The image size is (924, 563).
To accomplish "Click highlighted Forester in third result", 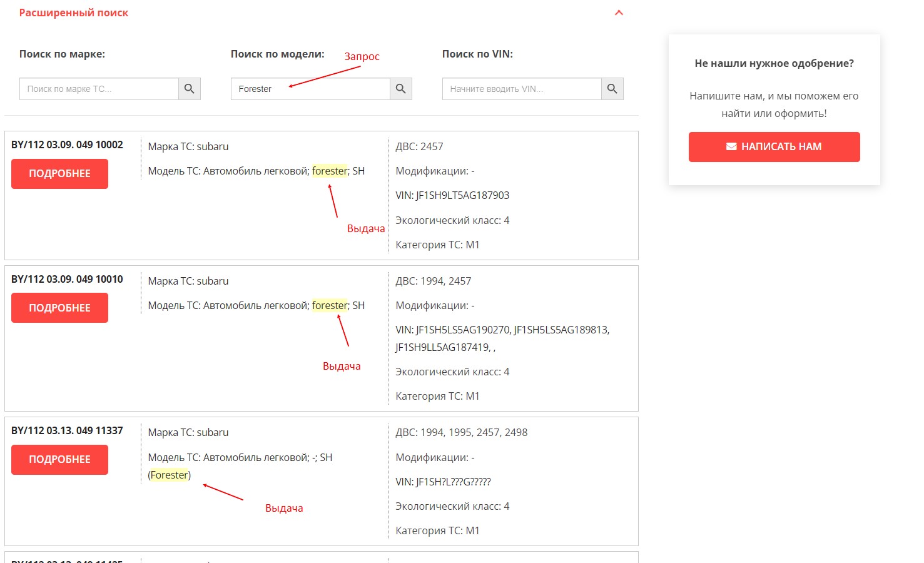I will click(x=169, y=475).
